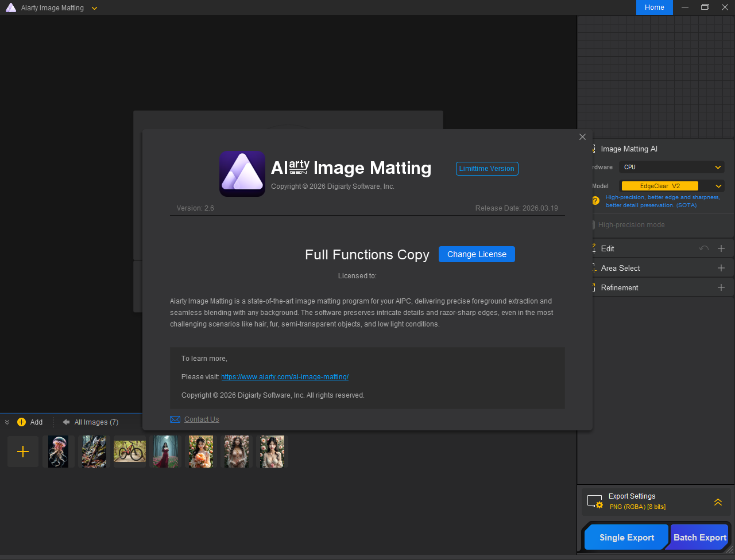Click the Limittime Version badge
The image size is (735, 560).
coord(487,169)
